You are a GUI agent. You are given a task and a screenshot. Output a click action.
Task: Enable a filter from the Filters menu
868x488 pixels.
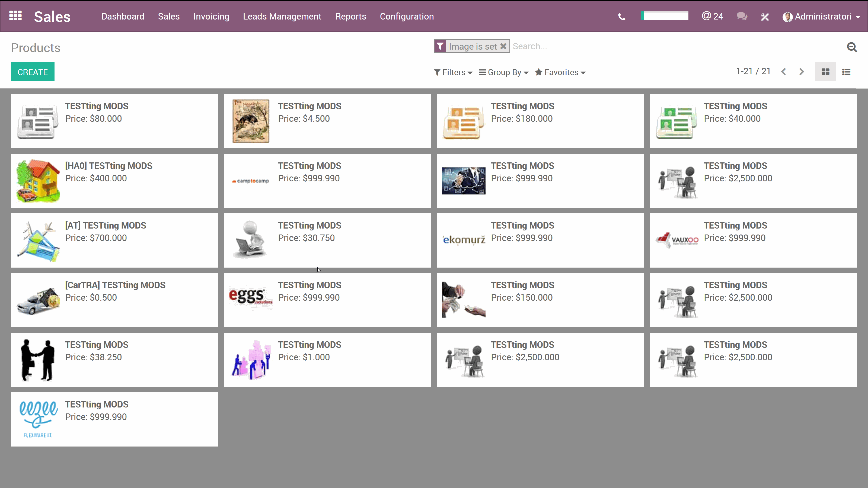(453, 72)
